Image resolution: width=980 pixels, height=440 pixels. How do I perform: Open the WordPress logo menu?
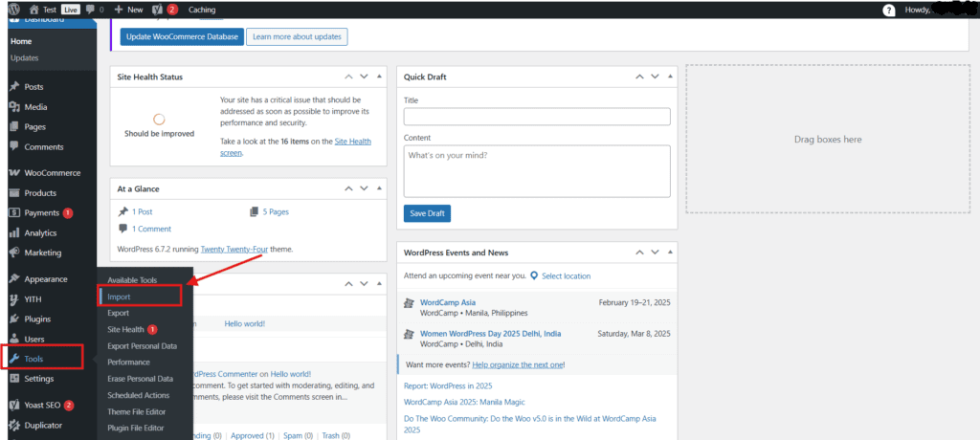[x=13, y=10]
